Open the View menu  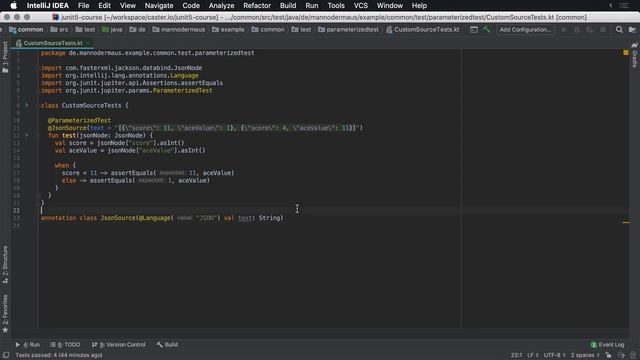[x=128, y=5]
